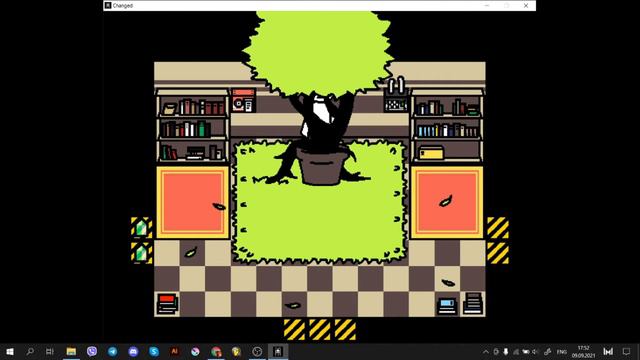Open Windows taskbar search
640x360 pixels.
click(30, 351)
